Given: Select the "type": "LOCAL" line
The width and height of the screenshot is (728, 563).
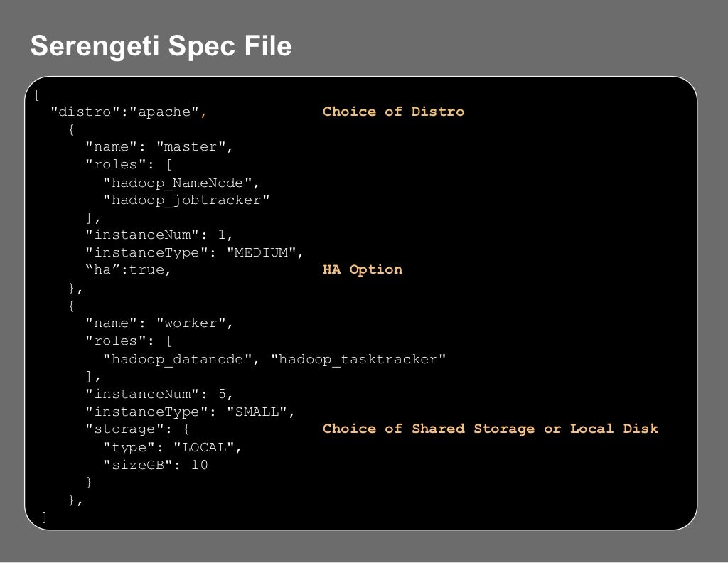Looking at the screenshot, I should click(173, 447).
